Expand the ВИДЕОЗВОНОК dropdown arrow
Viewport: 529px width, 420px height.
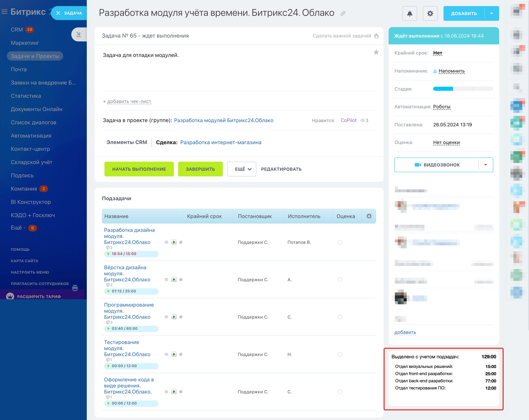pos(486,165)
